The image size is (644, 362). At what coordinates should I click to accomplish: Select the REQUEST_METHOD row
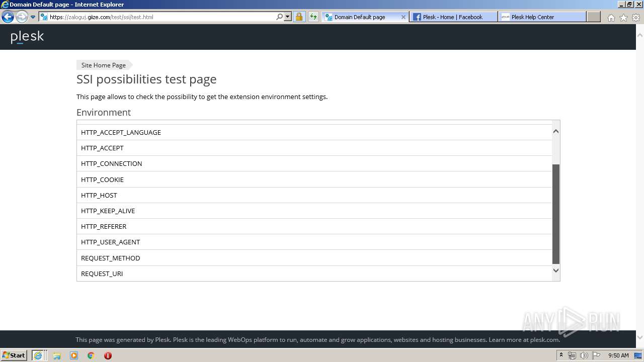pos(314,258)
